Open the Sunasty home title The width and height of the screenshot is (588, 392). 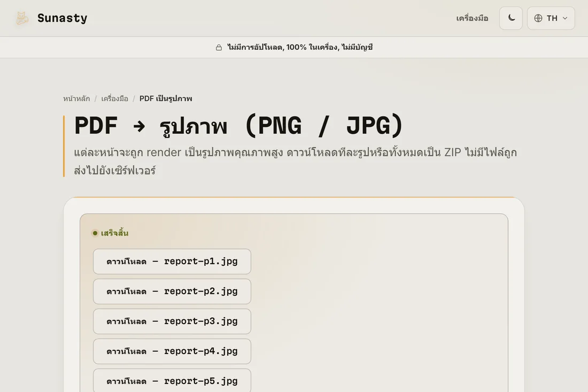(x=62, y=18)
